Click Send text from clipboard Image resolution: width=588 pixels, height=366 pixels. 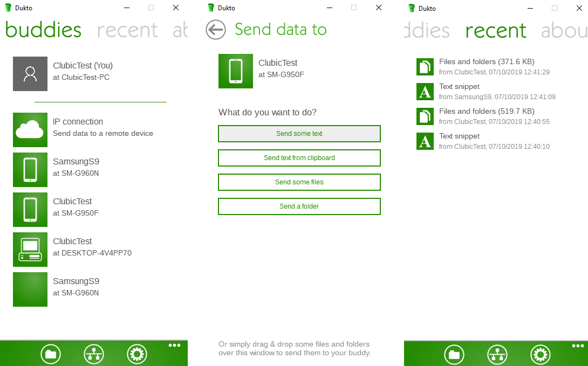(x=299, y=158)
